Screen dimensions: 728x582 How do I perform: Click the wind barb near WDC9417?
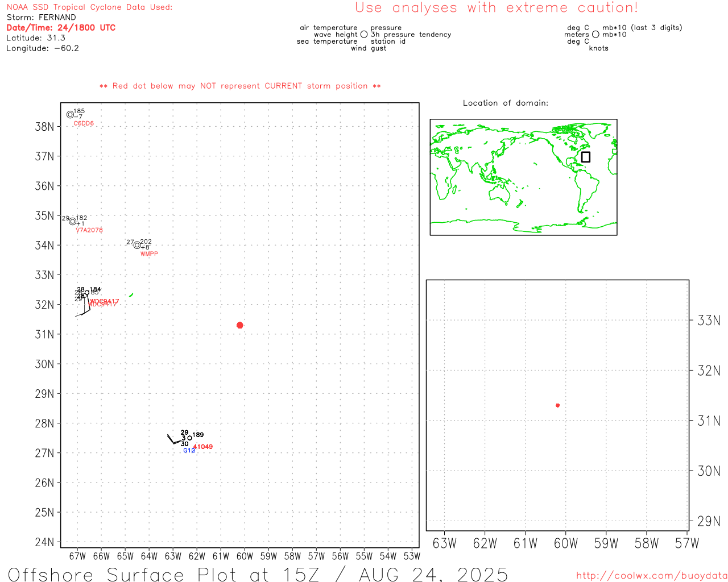84,305
